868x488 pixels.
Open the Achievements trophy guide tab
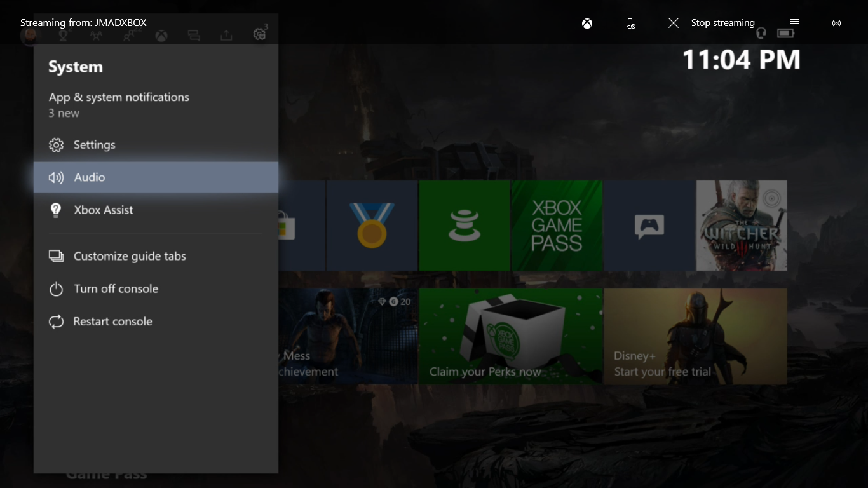pos(63,36)
